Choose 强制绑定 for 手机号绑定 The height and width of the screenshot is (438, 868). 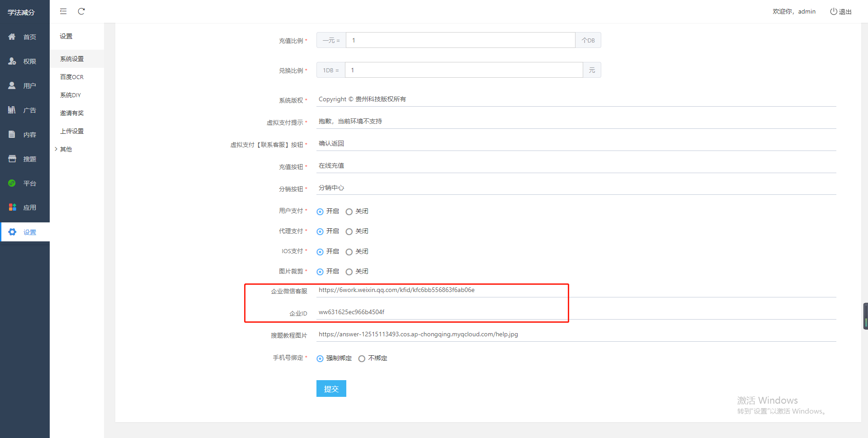(x=320, y=358)
